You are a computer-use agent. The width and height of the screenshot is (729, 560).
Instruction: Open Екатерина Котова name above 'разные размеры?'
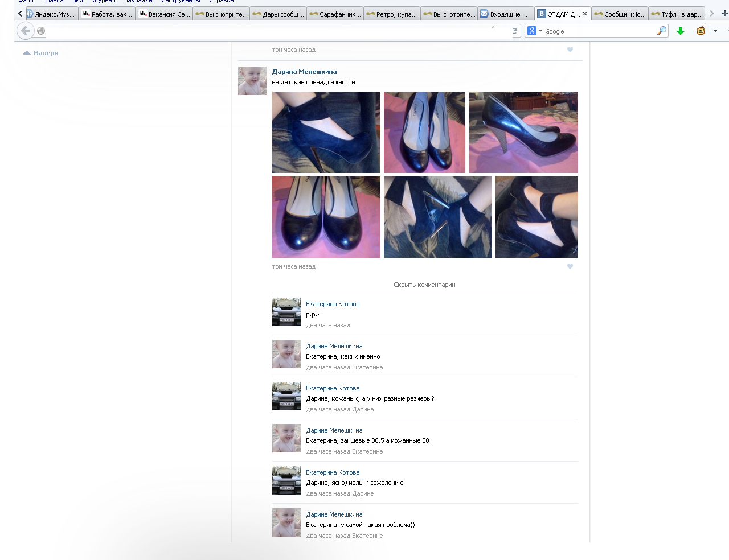(333, 388)
